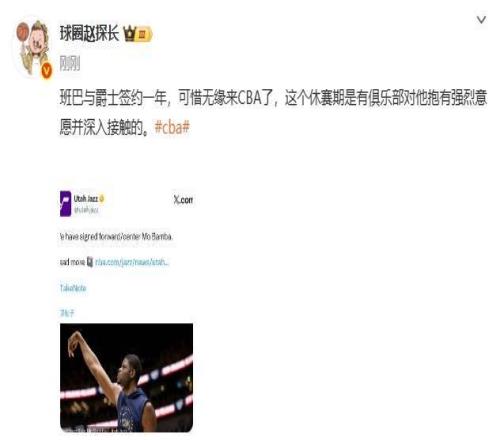Click the @utahjazz handle

pos(86,210)
